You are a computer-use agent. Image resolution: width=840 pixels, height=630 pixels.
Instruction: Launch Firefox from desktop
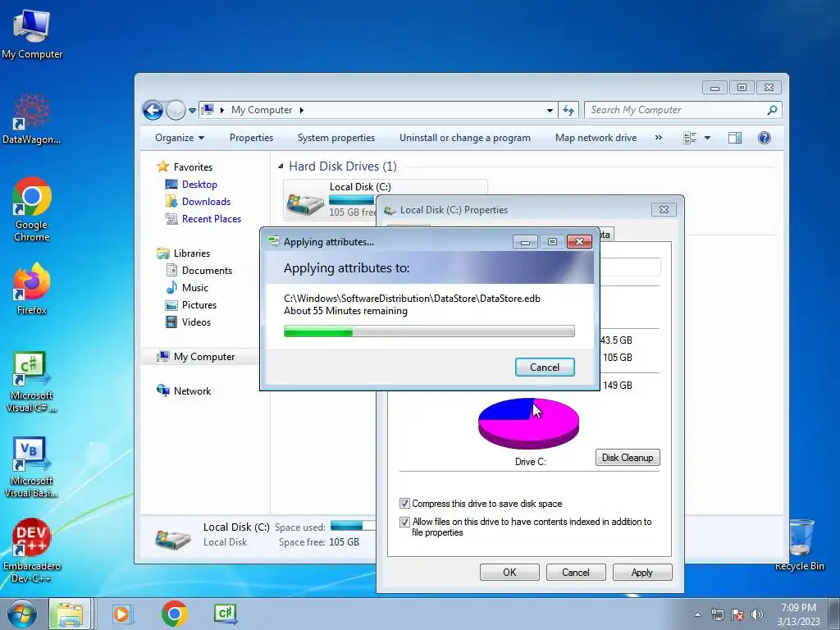[32, 288]
